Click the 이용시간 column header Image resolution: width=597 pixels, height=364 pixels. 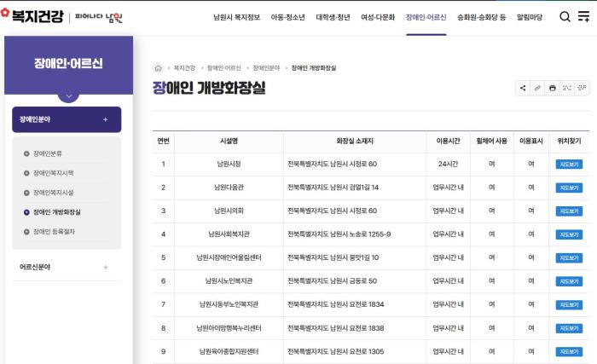[x=448, y=141]
